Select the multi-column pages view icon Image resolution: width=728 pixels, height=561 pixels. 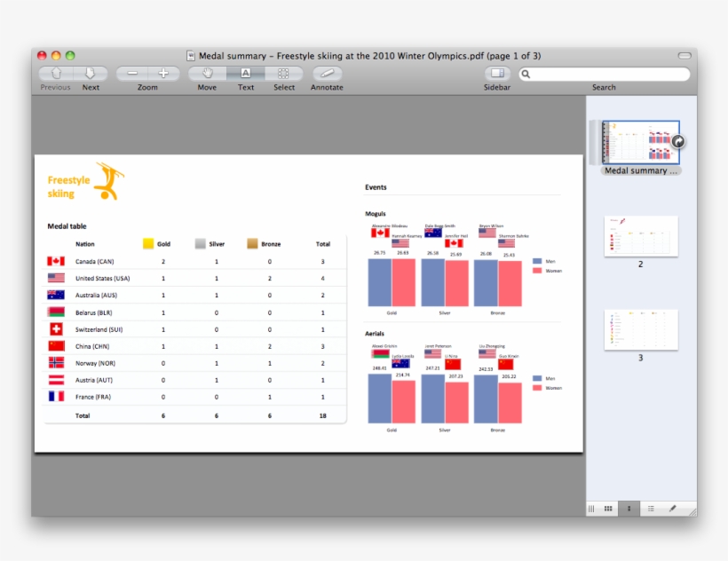(x=592, y=509)
